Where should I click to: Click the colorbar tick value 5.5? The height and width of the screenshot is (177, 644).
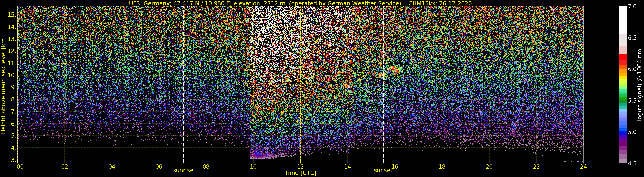(x=632, y=101)
